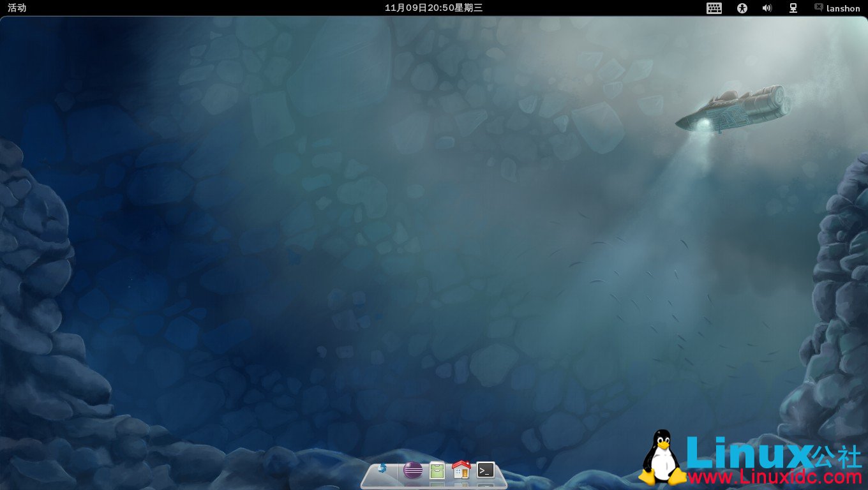
Task: Open the green file cabinet file manager
Action: [x=437, y=471]
